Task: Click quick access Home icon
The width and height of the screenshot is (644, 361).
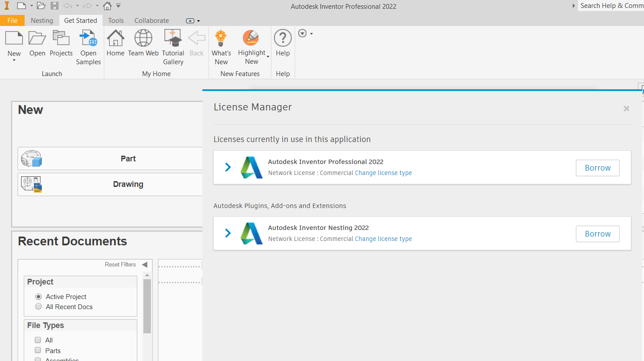Action: pos(107,6)
